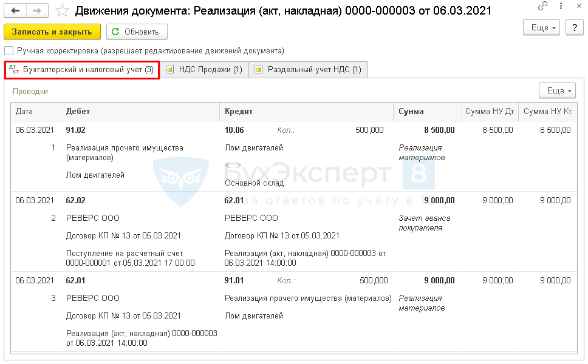Viewport: 588px width, 364px height.
Task: Click Лом двигателей under credit 10.06
Action: (254, 148)
